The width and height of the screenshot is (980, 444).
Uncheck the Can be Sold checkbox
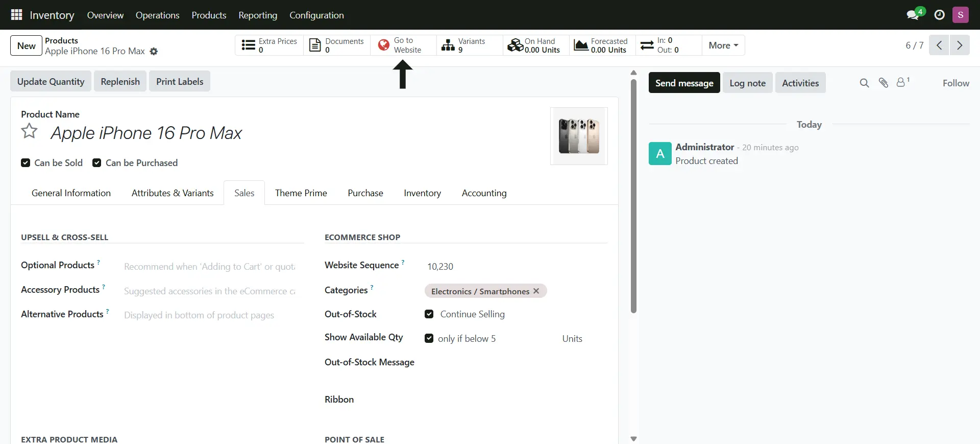[26, 163]
